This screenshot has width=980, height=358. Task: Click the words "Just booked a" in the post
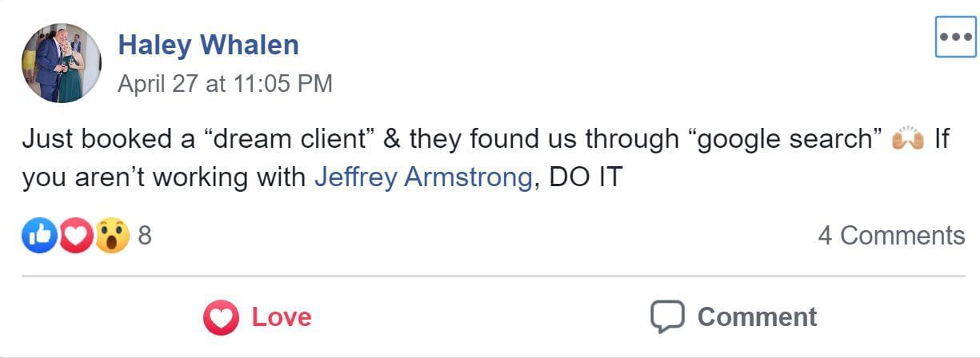[x=109, y=139]
